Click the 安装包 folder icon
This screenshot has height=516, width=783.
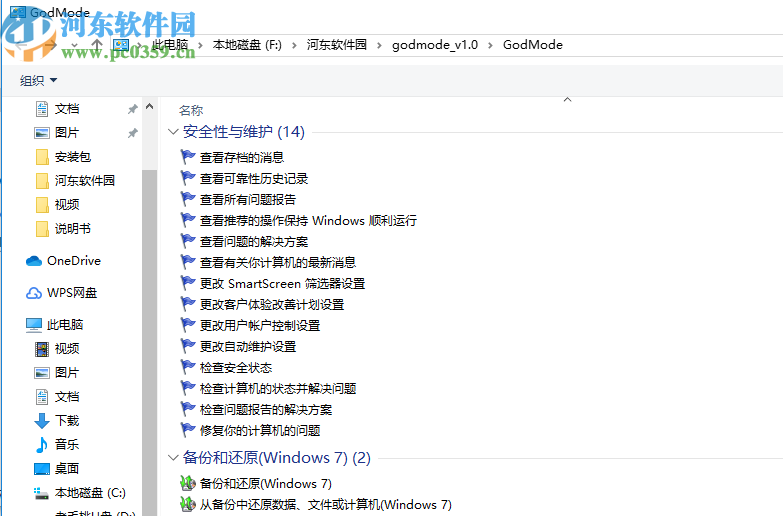coord(42,157)
